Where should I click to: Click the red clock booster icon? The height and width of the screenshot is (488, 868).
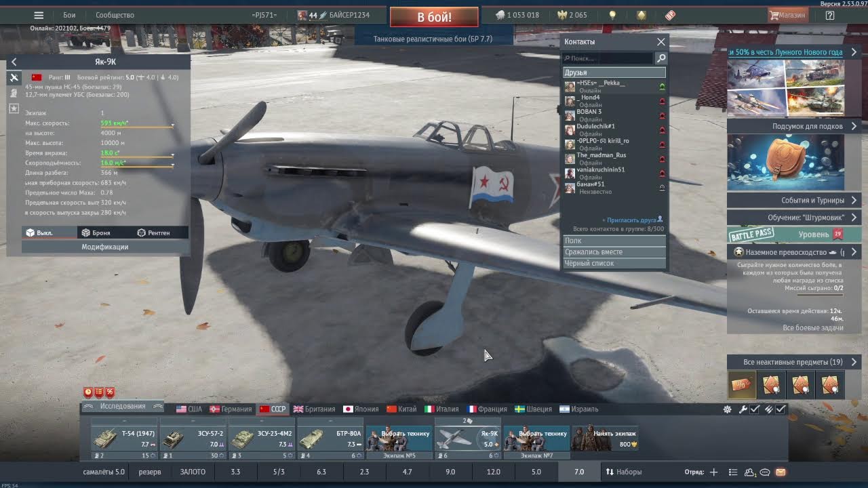coord(88,392)
